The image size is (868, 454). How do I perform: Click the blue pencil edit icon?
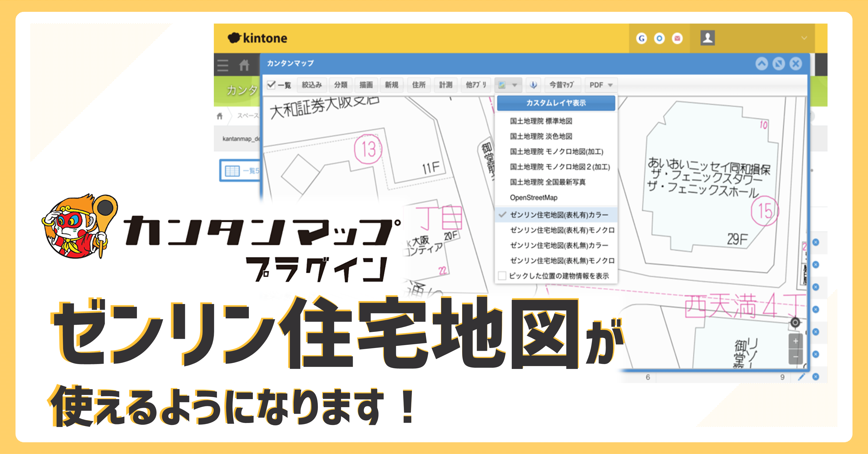802,377
